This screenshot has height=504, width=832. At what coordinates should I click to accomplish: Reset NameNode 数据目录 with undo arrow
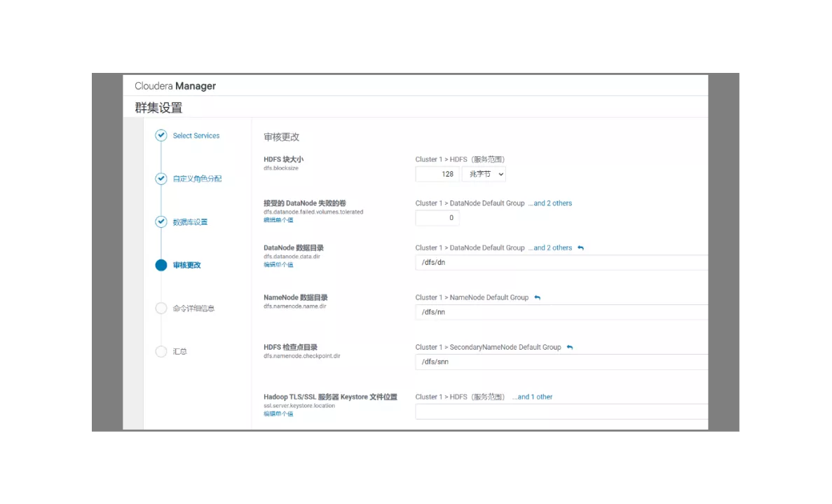coord(537,298)
